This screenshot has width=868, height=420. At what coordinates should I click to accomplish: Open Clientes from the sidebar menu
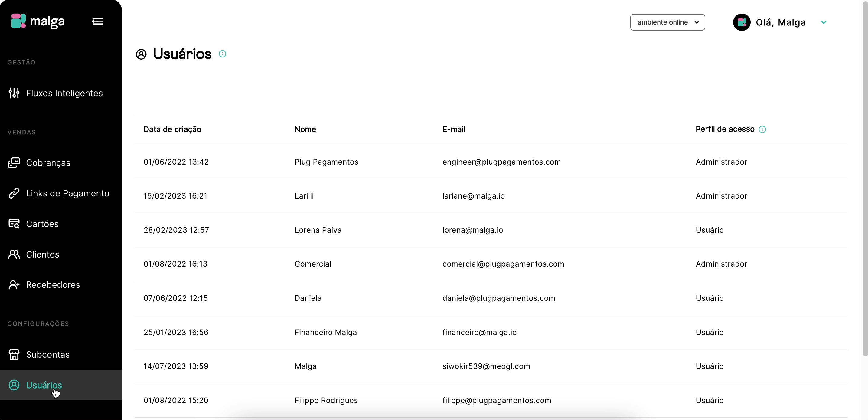[42, 254]
